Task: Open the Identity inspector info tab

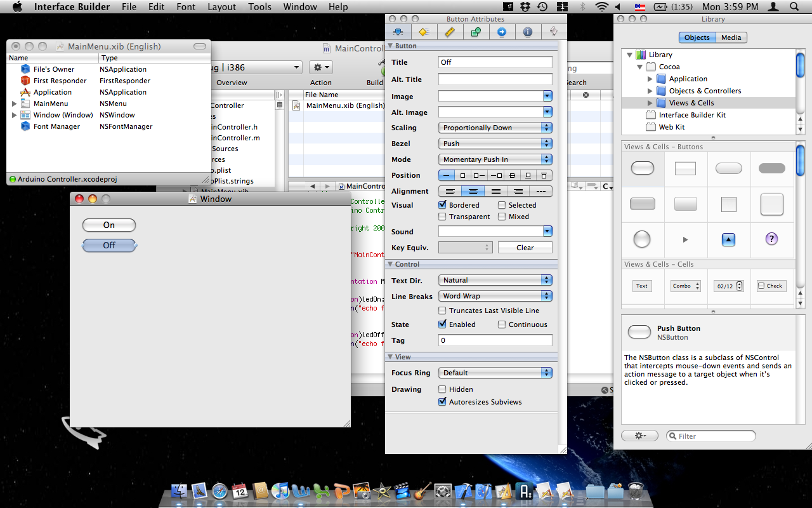Action: click(x=528, y=32)
